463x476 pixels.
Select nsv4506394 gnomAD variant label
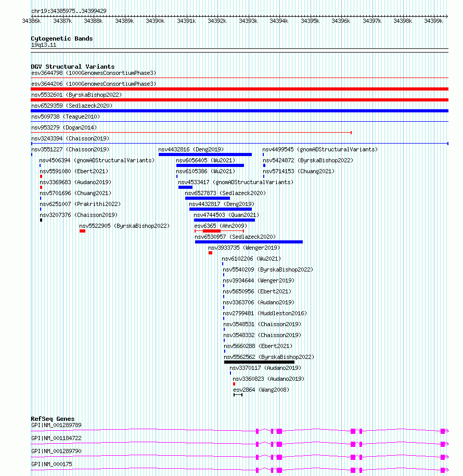97,161
